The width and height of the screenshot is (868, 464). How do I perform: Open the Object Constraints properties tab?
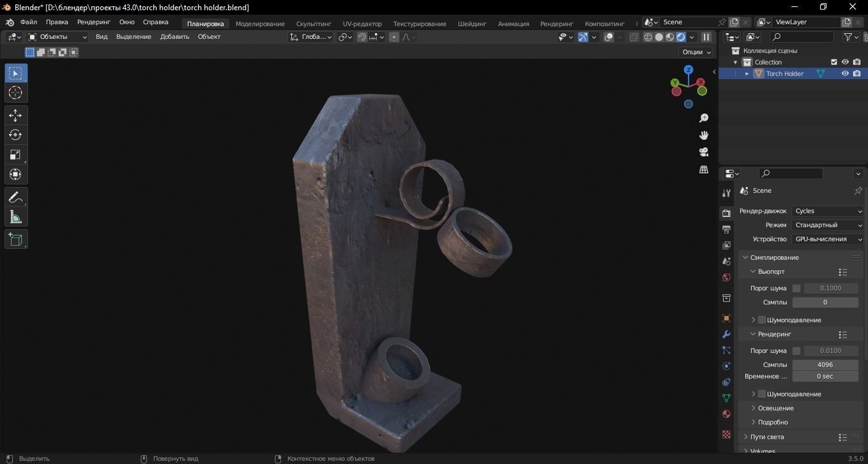click(726, 382)
